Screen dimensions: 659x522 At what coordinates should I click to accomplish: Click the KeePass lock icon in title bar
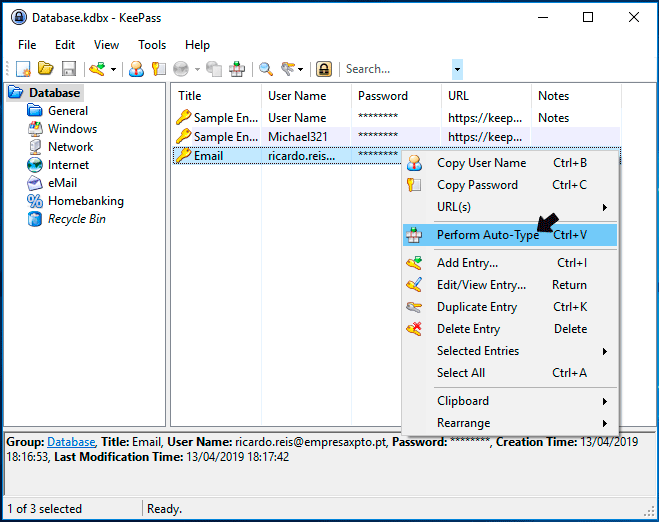[x=19, y=18]
